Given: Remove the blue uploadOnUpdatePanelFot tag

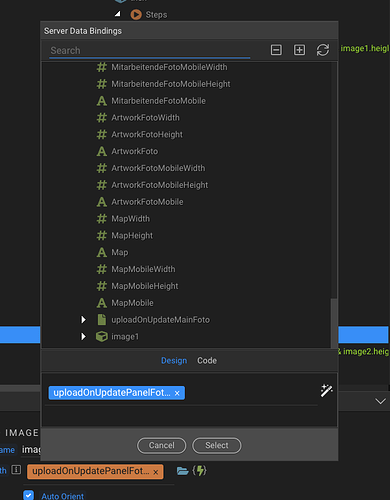Looking at the screenshot, I should coord(177,393).
